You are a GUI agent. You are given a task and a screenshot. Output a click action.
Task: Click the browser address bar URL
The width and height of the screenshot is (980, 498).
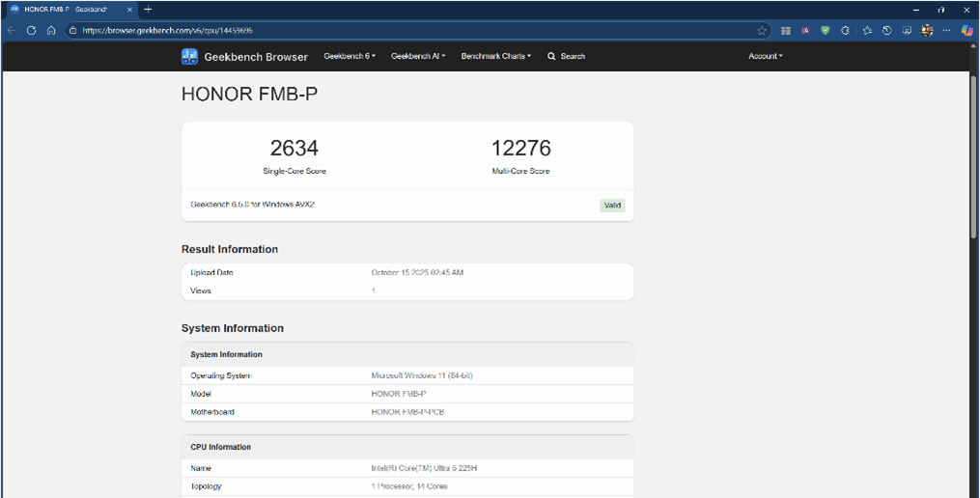(167, 30)
